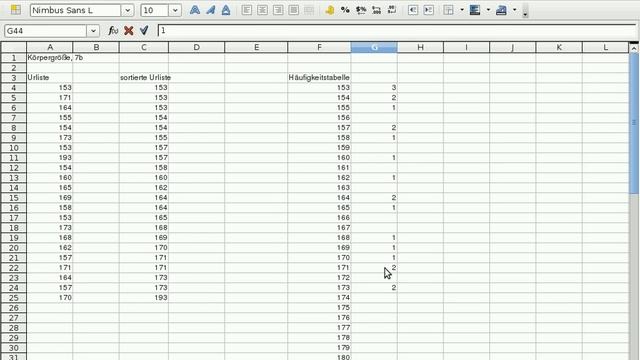This screenshot has height=360, width=640.
Task: Toggle Bold formatting
Action: tap(195, 10)
